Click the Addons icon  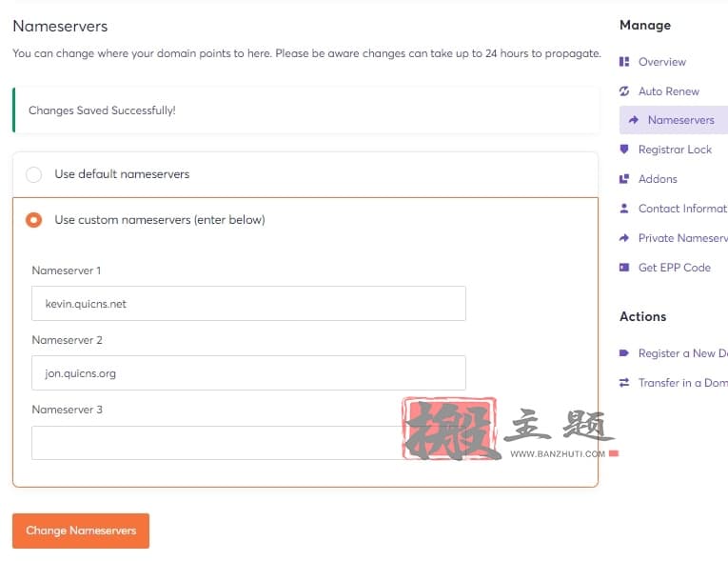624,179
